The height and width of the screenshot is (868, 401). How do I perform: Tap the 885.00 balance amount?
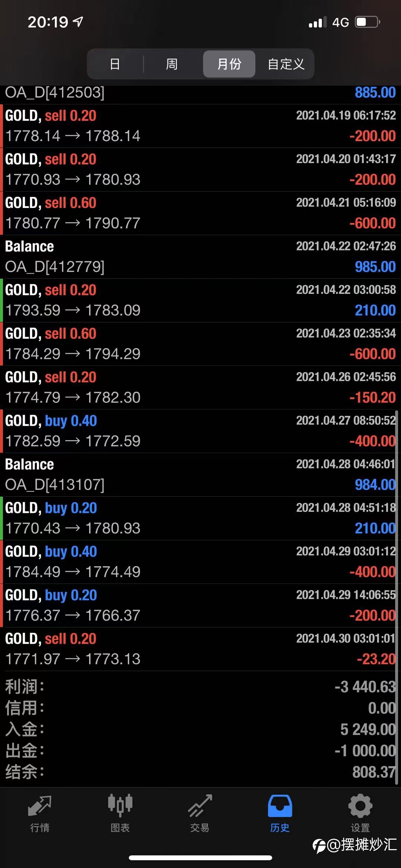point(375,92)
